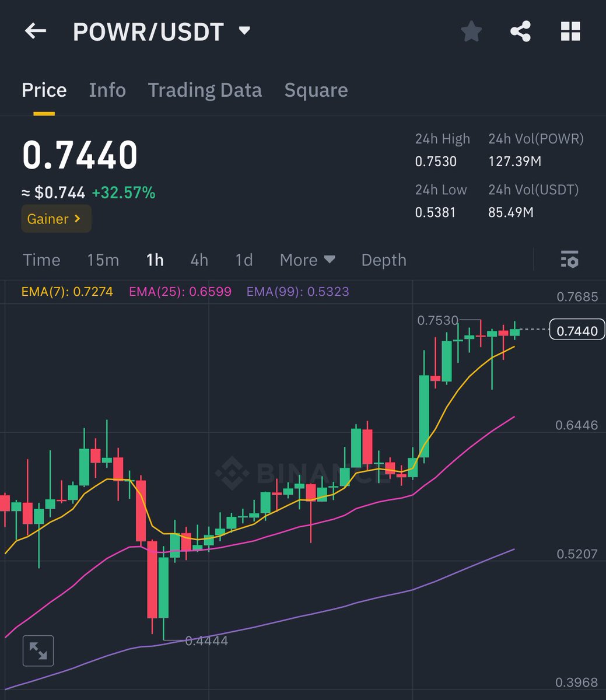The height and width of the screenshot is (700, 606).
Task: Select the 15m chart interval
Action: [x=103, y=260]
